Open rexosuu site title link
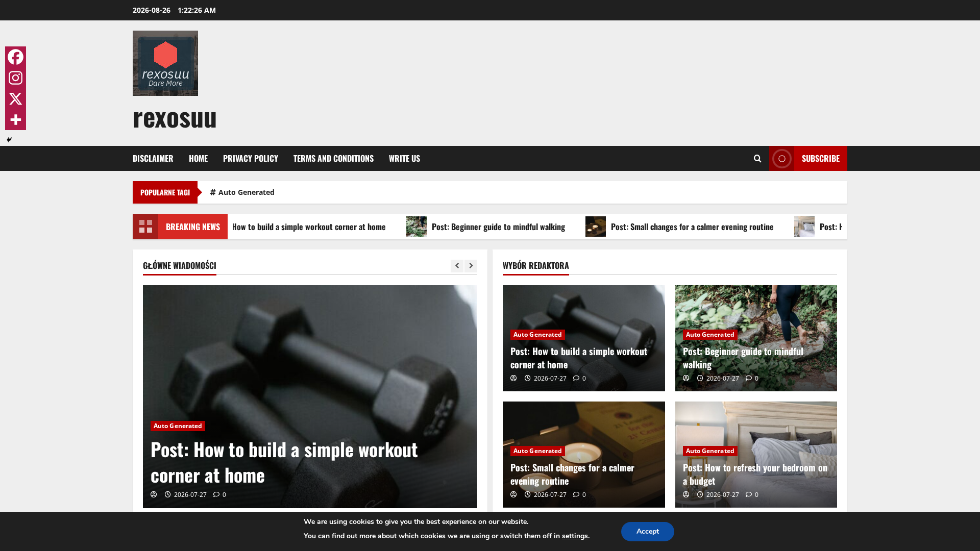This screenshot has height=551, width=980. (x=175, y=117)
